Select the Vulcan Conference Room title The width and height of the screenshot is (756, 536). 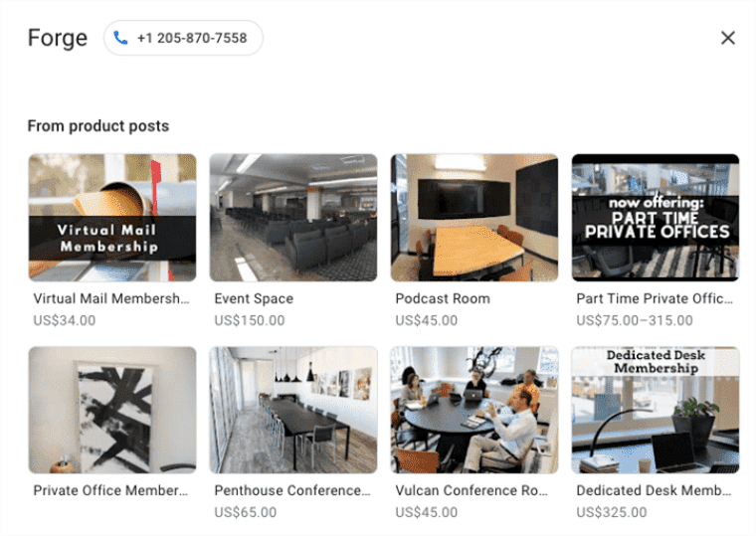(472, 490)
